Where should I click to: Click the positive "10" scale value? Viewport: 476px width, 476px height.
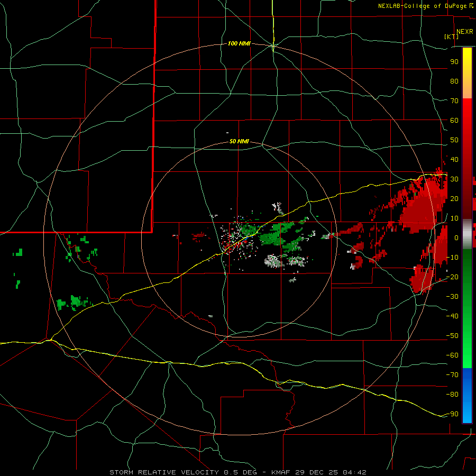tap(454, 218)
